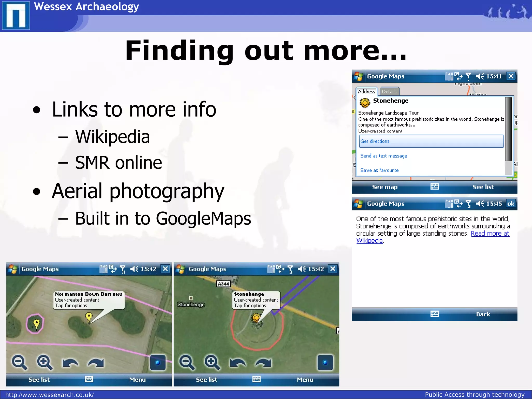532x399 pixels.
Task: Tap blue My Location button on Stonehenge map
Action: 325,362
